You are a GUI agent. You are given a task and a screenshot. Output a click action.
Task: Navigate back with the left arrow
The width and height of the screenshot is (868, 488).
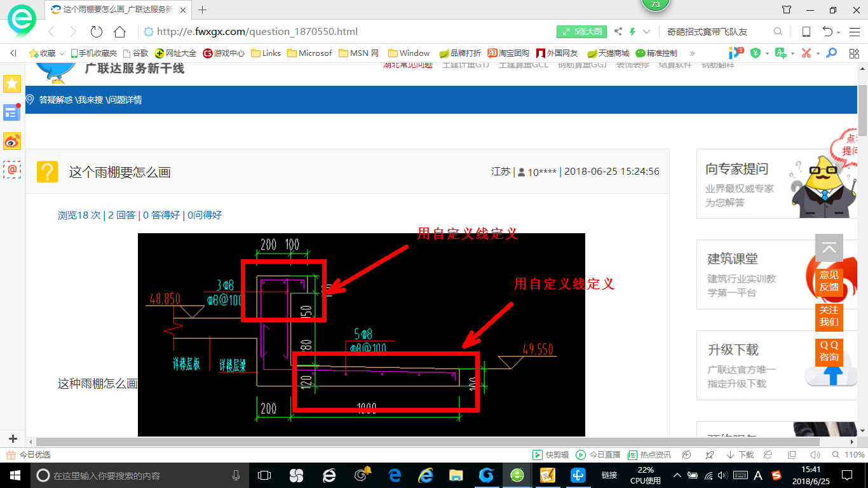click(51, 32)
